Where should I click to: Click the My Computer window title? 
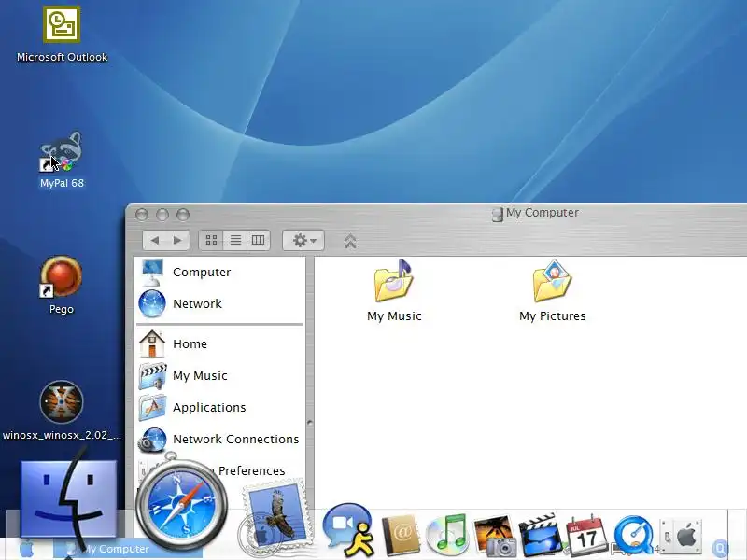pyautogui.click(x=543, y=213)
